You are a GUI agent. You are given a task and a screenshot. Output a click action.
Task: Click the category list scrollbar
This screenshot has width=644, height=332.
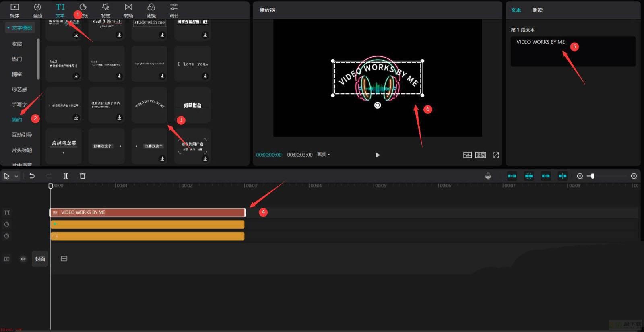click(38, 59)
